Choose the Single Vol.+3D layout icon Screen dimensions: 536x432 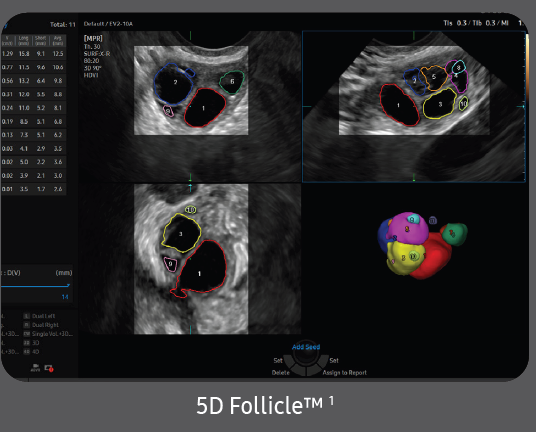26,334
